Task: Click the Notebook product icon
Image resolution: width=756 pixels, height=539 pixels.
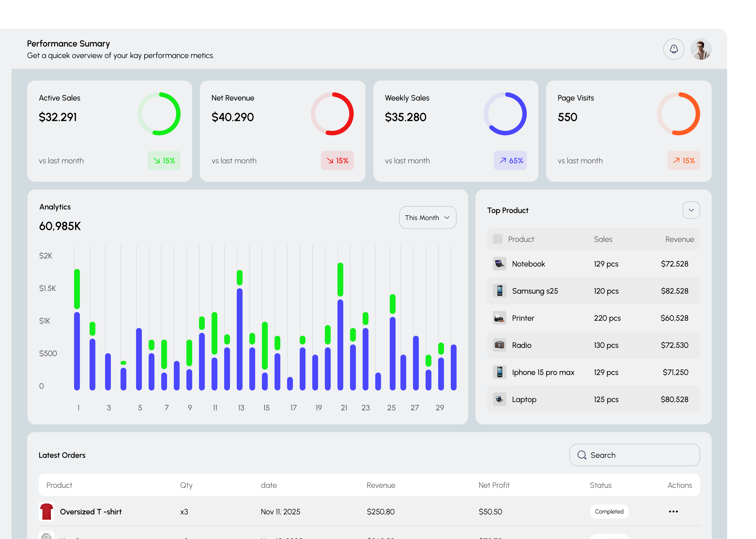Action: tap(499, 264)
